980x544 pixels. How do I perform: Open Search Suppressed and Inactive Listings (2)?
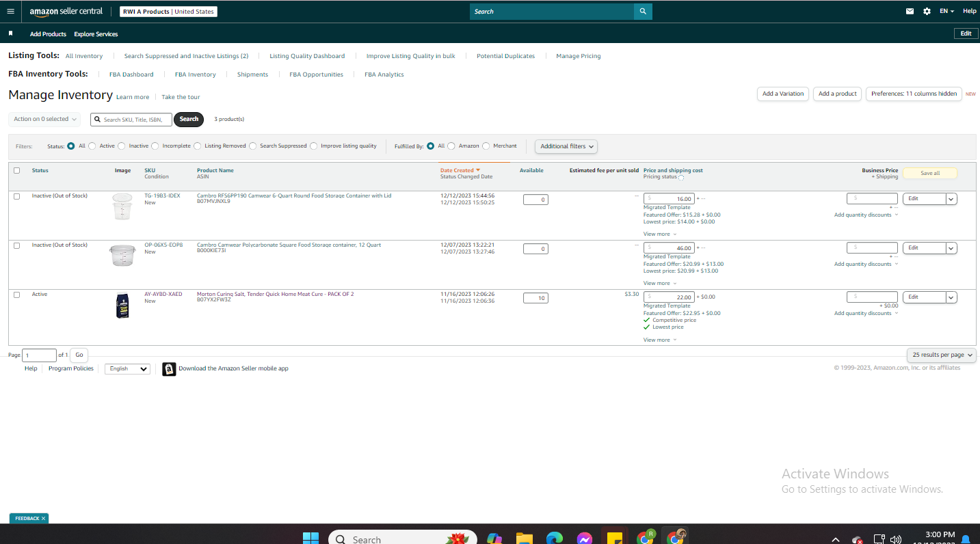[186, 56]
